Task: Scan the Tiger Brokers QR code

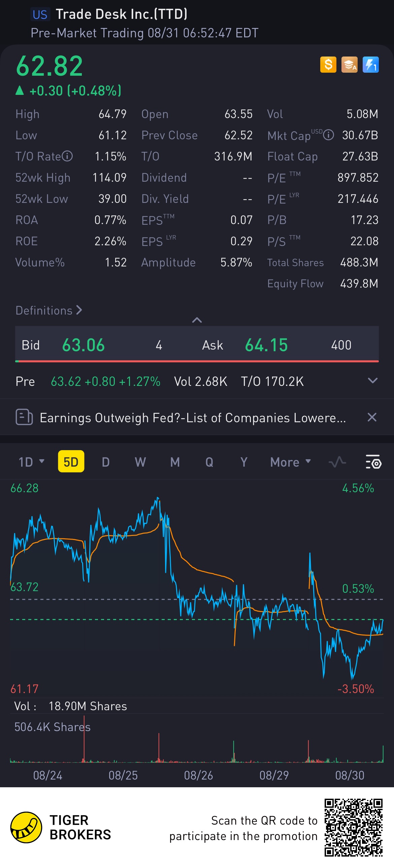Action: click(x=354, y=828)
